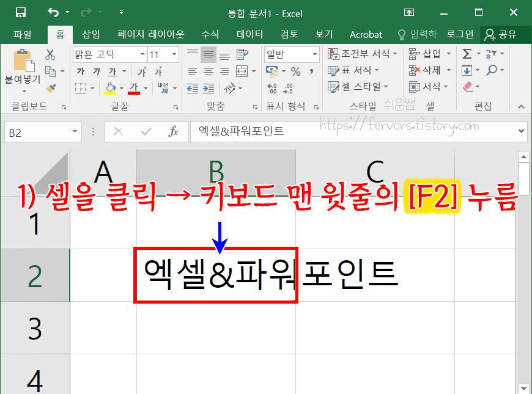The width and height of the screenshot is (532, 394).
Task: Click the Copy icon
Action: 50,71
